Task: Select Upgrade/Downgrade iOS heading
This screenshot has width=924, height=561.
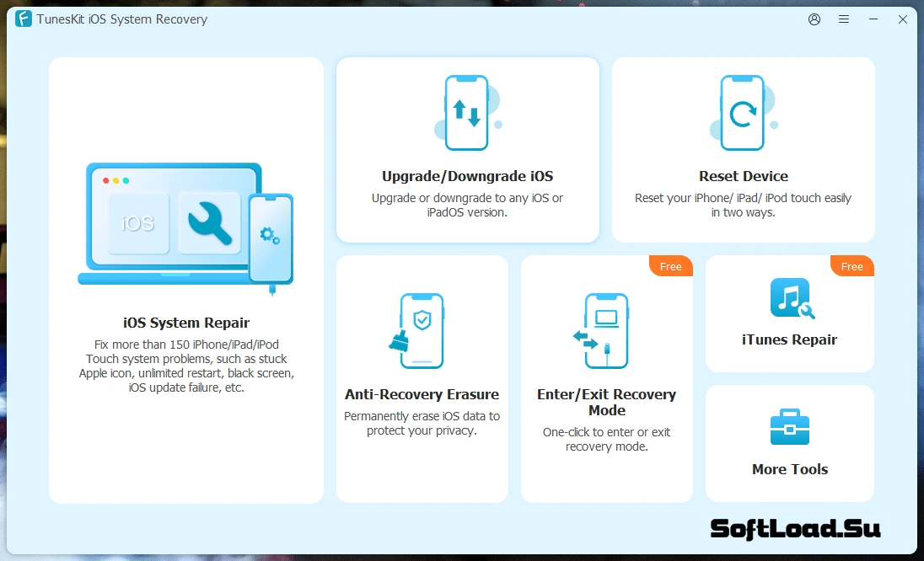Action: pos(467,176)
